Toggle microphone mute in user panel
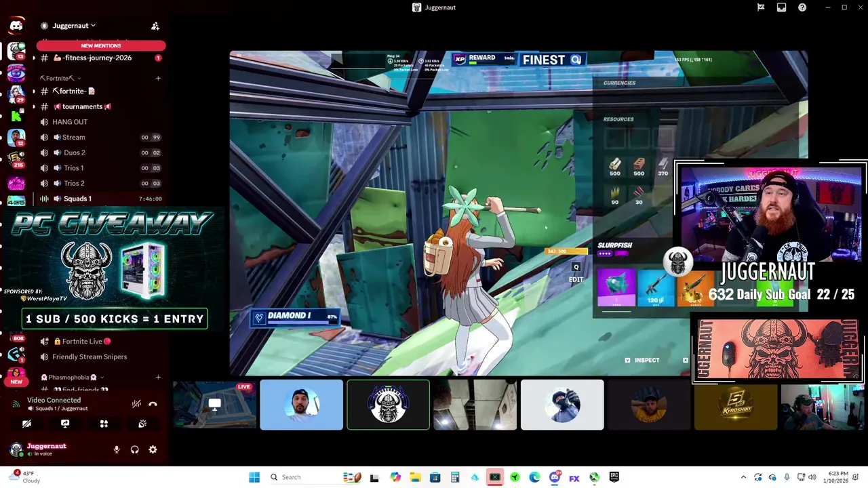Image resolution: width=868 pixels, height=488 pixels. (x=117, y=449)
